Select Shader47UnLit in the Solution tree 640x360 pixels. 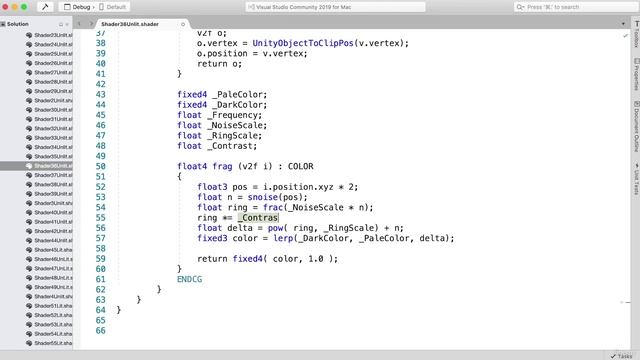tap(53, 269)
